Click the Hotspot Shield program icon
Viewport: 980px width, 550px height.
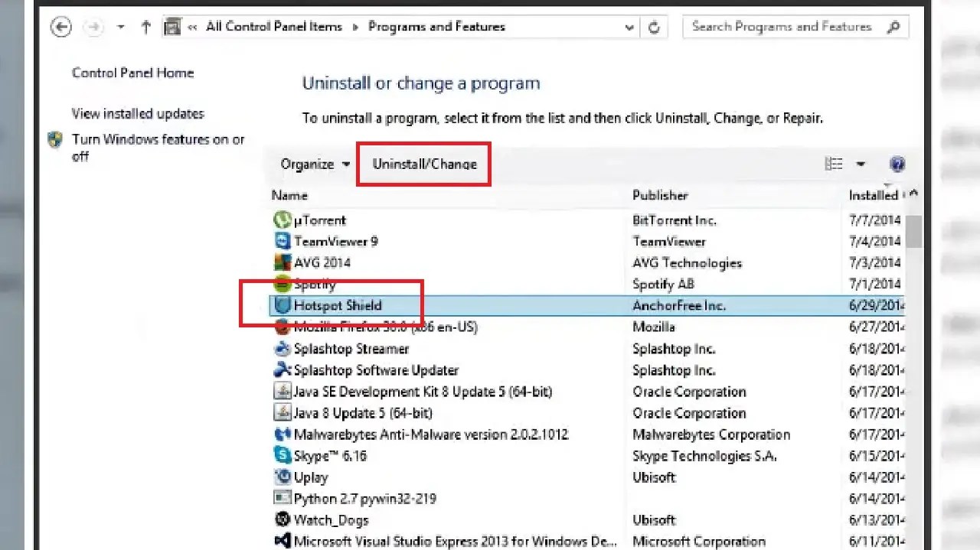coord(283,305)
